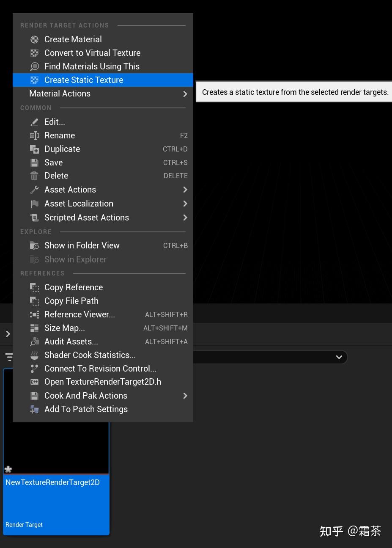
Task: Open the Content Browser filter icon
Action: point(9,357)
